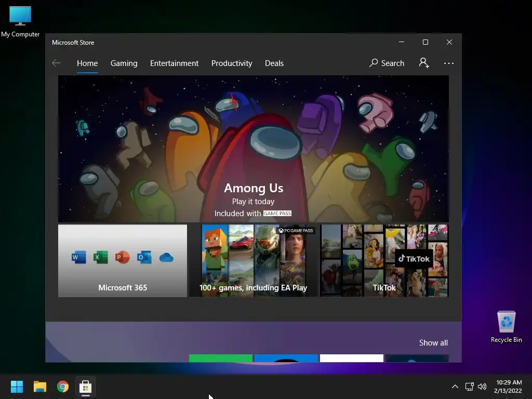Click the Play it today subtitle

click(x=253, y=202)
